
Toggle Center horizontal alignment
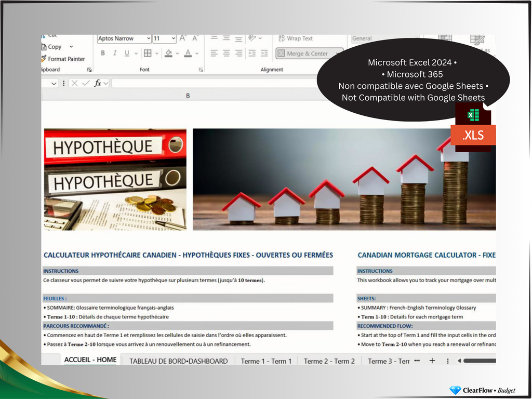[227, 54]
